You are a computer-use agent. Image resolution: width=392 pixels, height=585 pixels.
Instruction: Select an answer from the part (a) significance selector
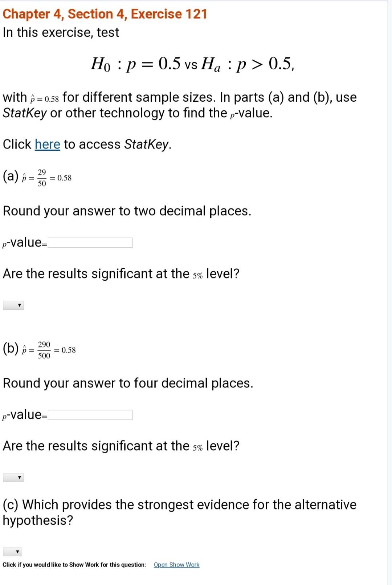(x=13, y=305)
